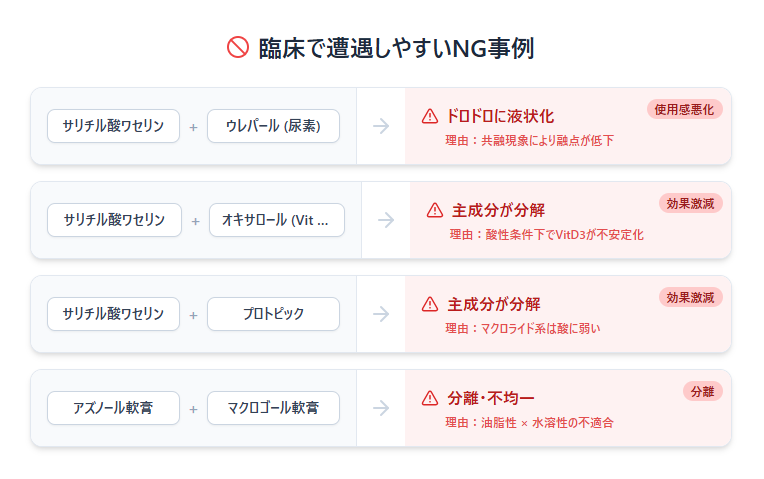Click the arrow icon after プロトピック chip
Viewport: 764px width, 479px height.
click(x=381, y=314)
